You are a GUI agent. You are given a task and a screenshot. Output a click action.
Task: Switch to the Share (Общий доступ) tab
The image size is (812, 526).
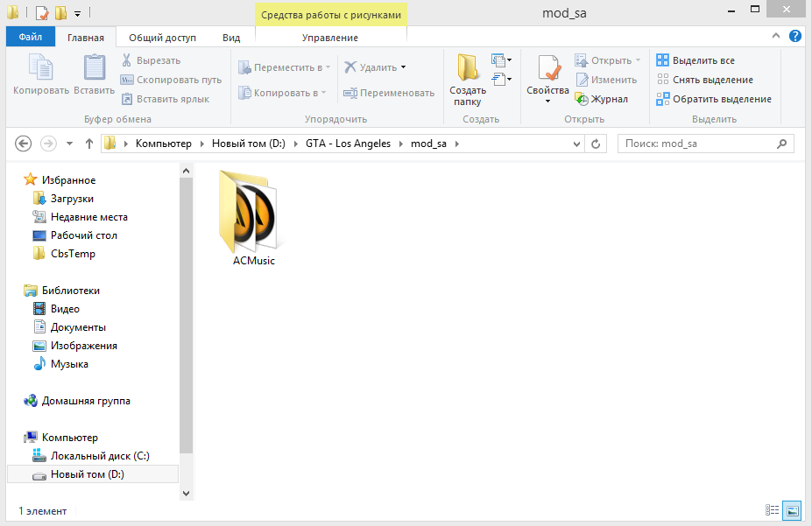[163, 38]
